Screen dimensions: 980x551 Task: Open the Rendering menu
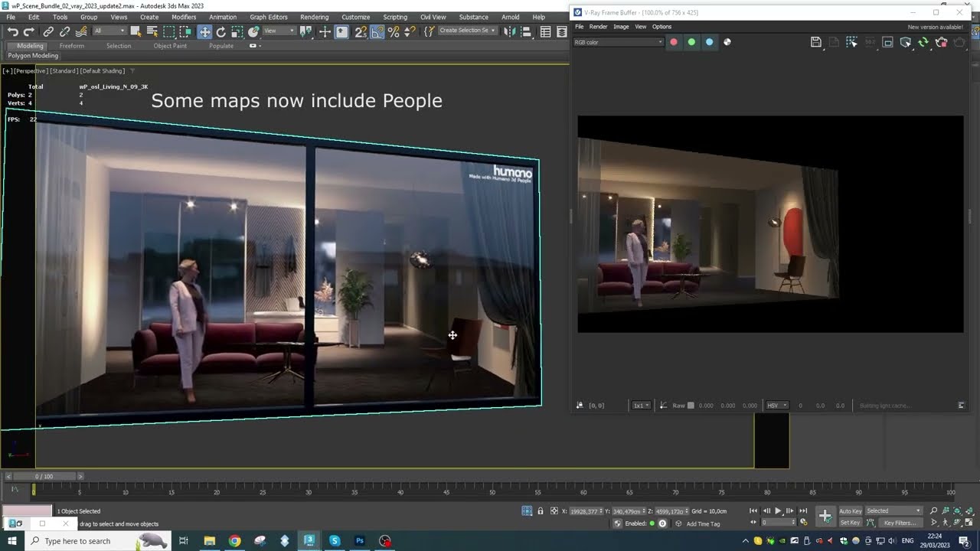click(314, 17)
